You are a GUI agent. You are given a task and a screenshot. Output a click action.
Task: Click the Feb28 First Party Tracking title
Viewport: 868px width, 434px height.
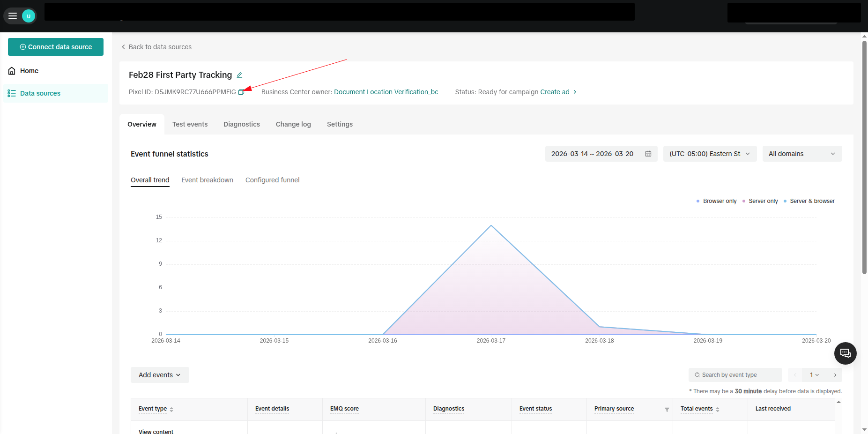point(180,75)
